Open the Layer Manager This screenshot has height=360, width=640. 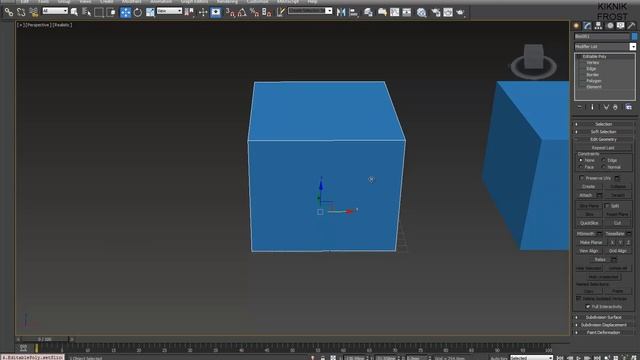click(x=368, y=12)
